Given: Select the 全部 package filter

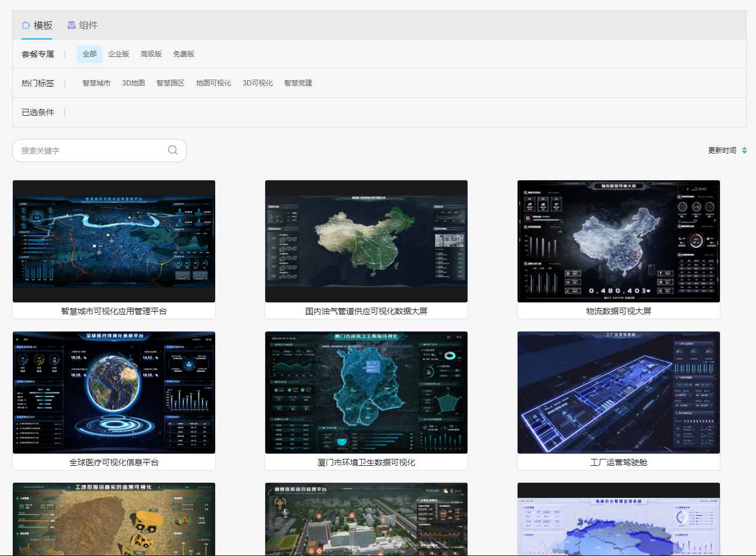Looking at the screenshot, I should pos(90,54).
